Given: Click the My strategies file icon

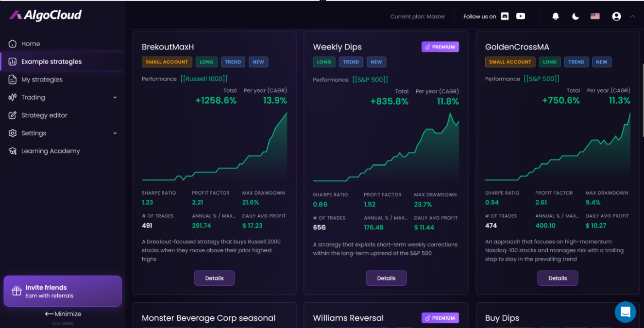Looking at the screenshot, I should (13, 80).
